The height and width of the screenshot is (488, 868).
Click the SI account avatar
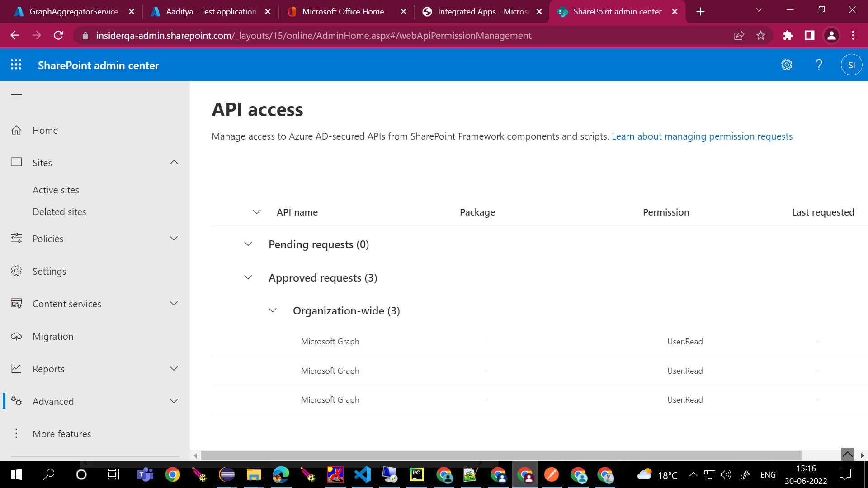coord(851,65)
